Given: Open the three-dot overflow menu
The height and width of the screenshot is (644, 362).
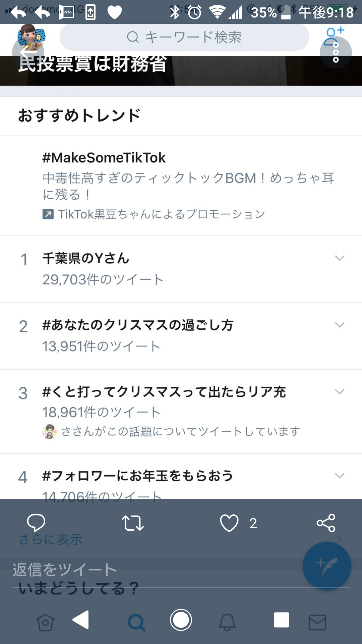Looking at the screenshot, I should [x=336, y=52].
